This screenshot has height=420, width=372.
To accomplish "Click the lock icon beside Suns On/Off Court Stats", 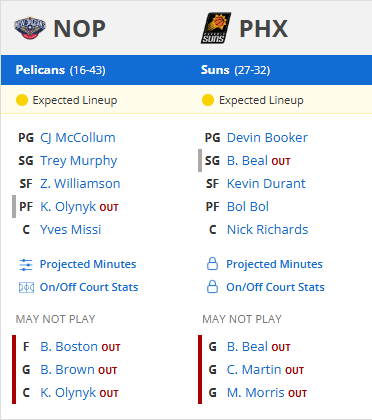I will [212, 287].
